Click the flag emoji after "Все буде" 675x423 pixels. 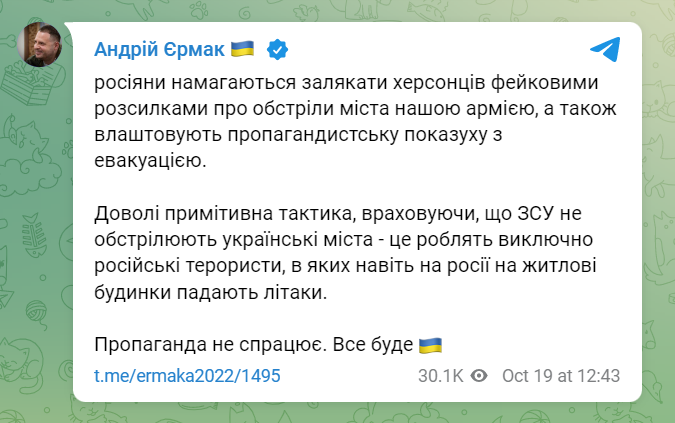tap(429, 344)
